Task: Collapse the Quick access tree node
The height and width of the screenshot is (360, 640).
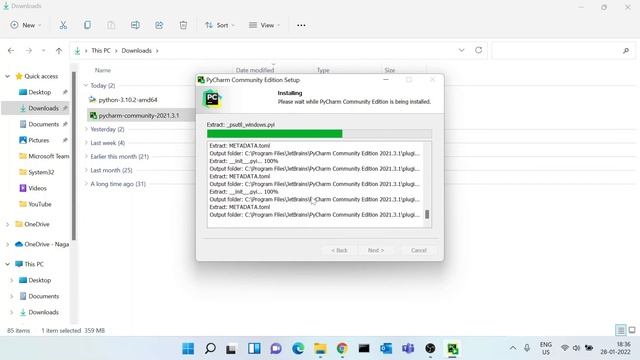Action: (x=7, y=76)
